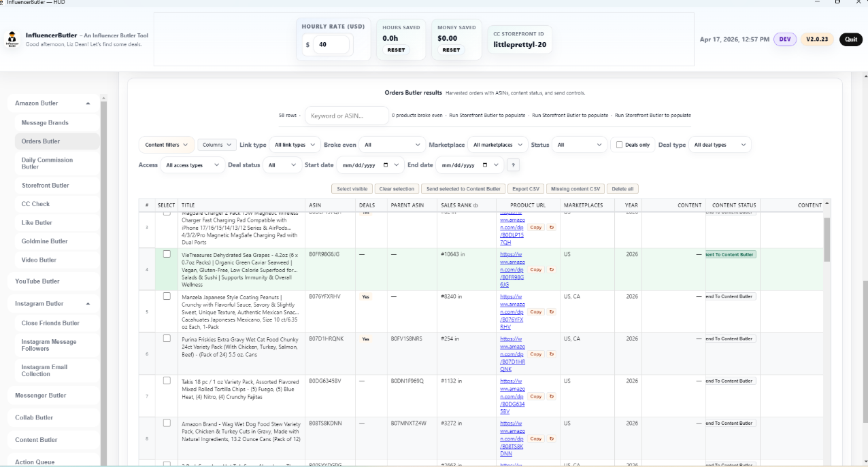Refresh the Manzela Peanuts product URL
The image size is (868, 467).
coord(551,312)
